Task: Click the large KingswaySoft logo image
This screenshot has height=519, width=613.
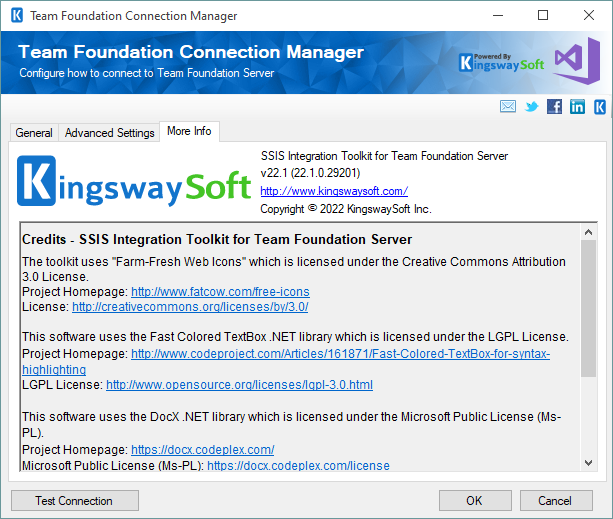Action: tap(134, 181)
